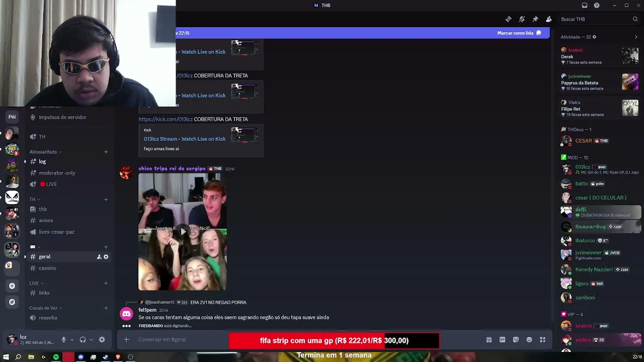Toggle channel notification mute bell icon
The height and width of the screenshot is (362, 644).
522,19
